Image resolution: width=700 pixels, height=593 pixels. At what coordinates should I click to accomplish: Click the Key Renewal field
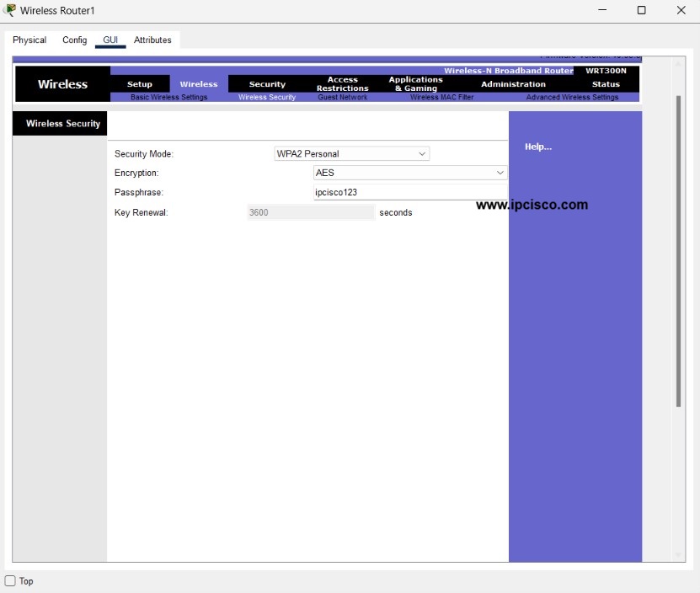[311, 212]
